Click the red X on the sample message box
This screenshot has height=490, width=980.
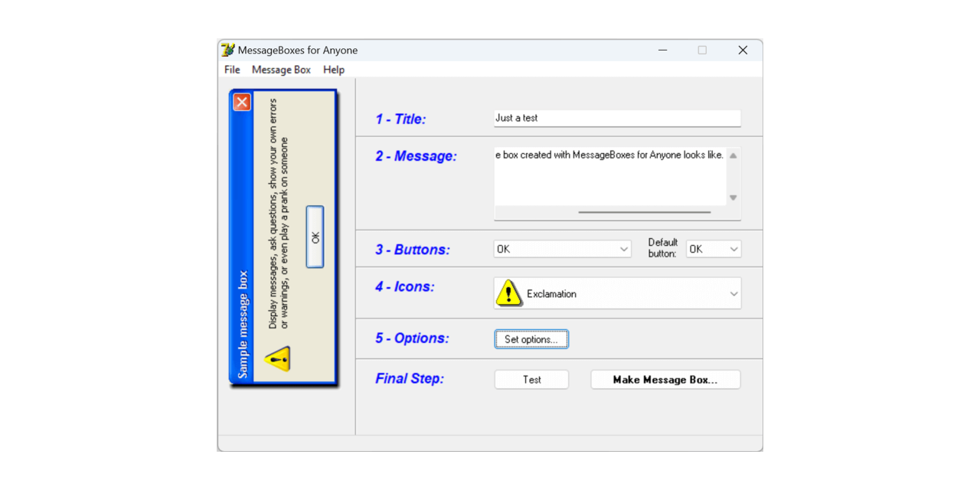(x=241, y=101)
